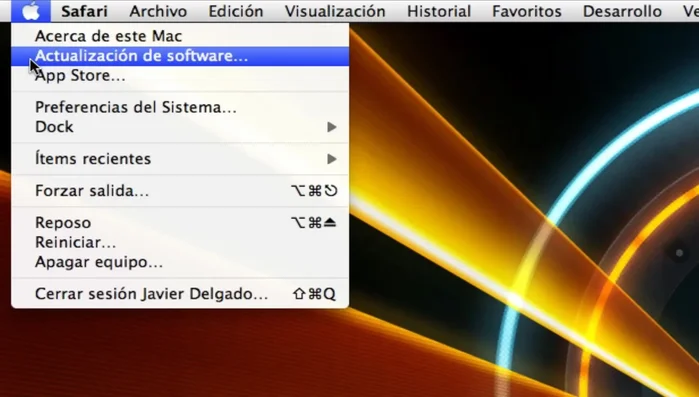The width and height of the screenshot is (699, 397).
Task: Open Preferencias del Sistema…
Action: (x=180, y=107)
